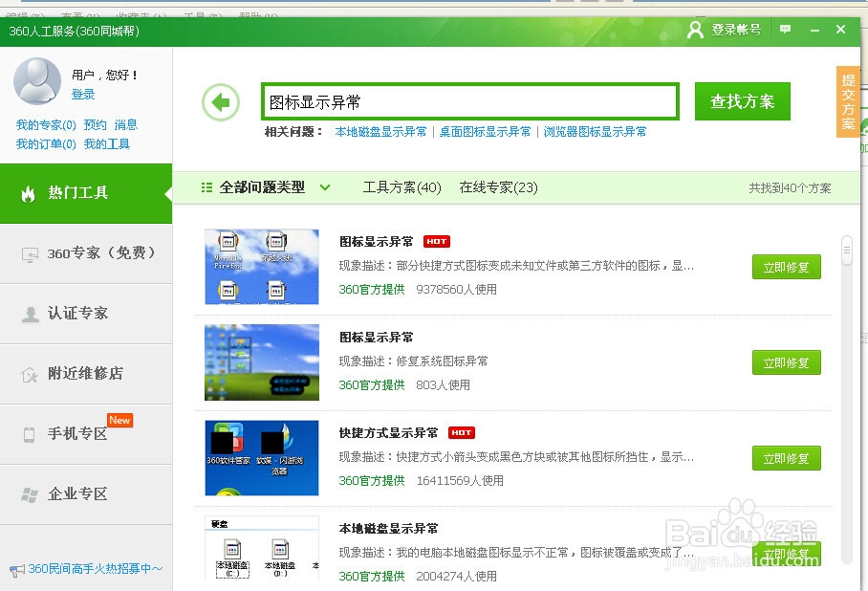Click 立即修复 for 图标显示异常

point(786,267)
